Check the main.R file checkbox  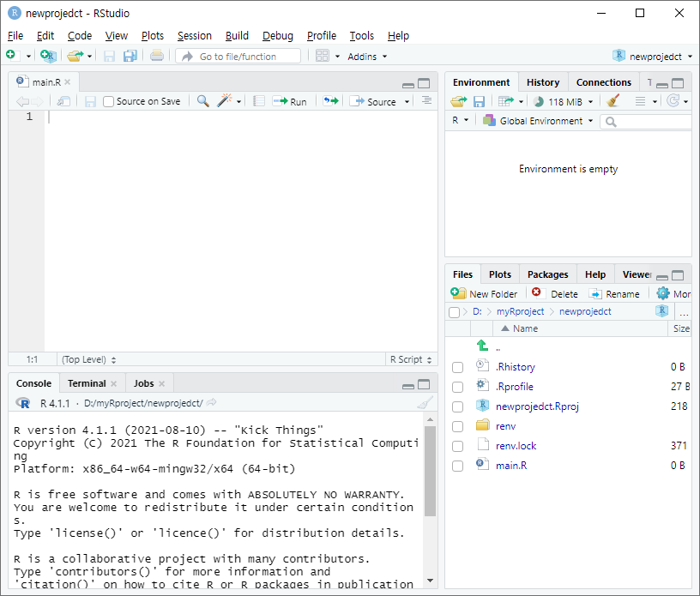click(457, 466)
